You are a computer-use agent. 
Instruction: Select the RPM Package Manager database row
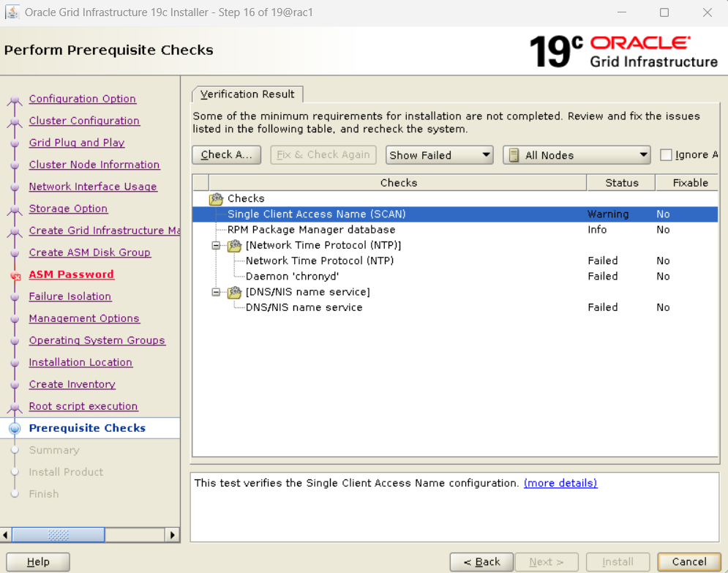[455, 229]
